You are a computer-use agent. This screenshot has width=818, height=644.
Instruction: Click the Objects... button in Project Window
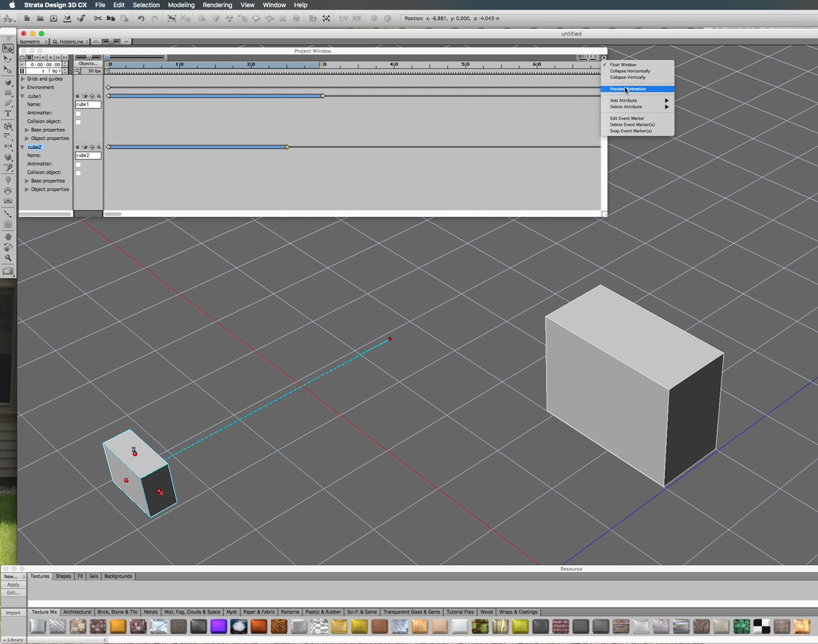88,64
